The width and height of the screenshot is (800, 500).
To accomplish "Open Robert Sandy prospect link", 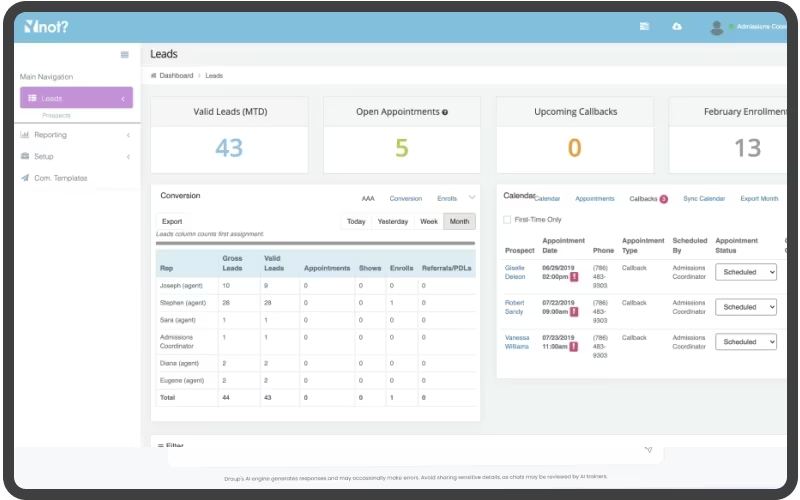I will 514,307.
